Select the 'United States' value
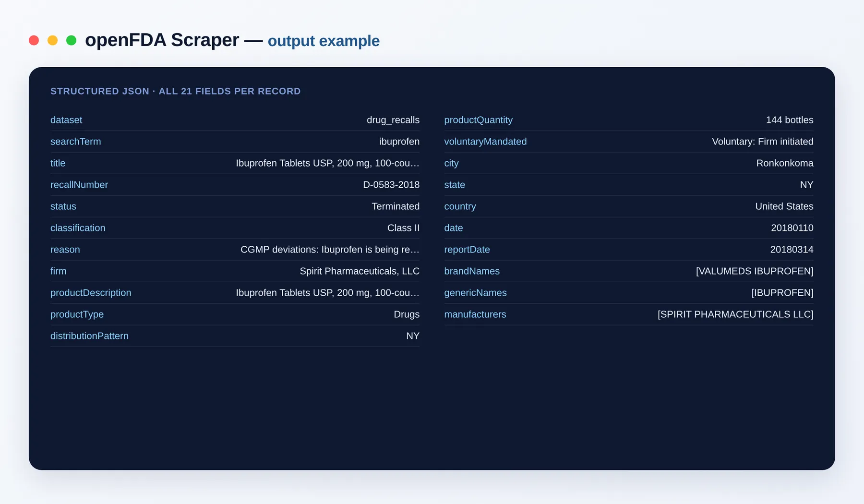 pyautogui.click(x=784, y=206)
